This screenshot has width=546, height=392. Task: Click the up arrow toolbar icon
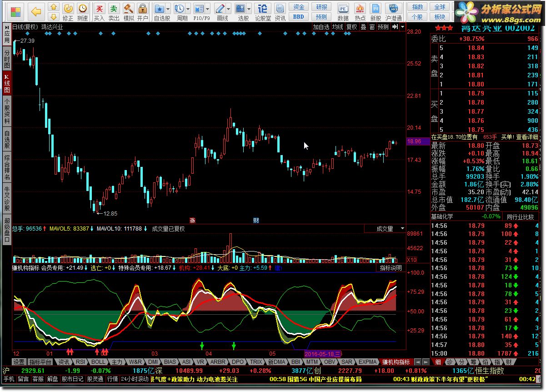point(54,7)
